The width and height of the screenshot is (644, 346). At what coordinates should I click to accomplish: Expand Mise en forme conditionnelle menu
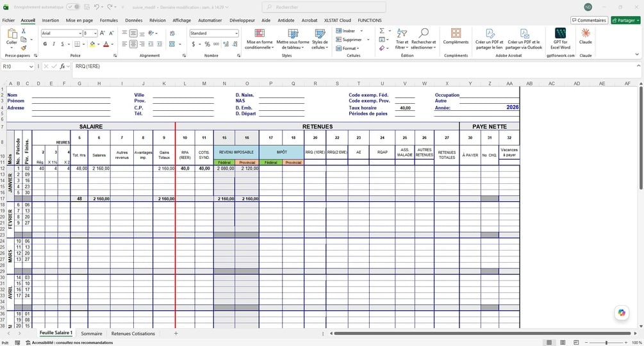point(259,39)
